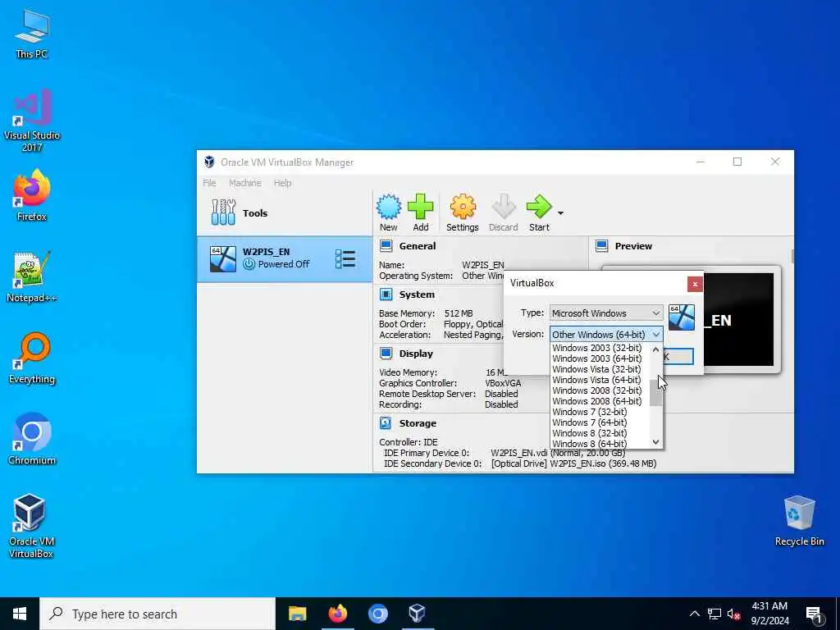Click the System section heading
The image size is (840, 630).
[417, 294]
